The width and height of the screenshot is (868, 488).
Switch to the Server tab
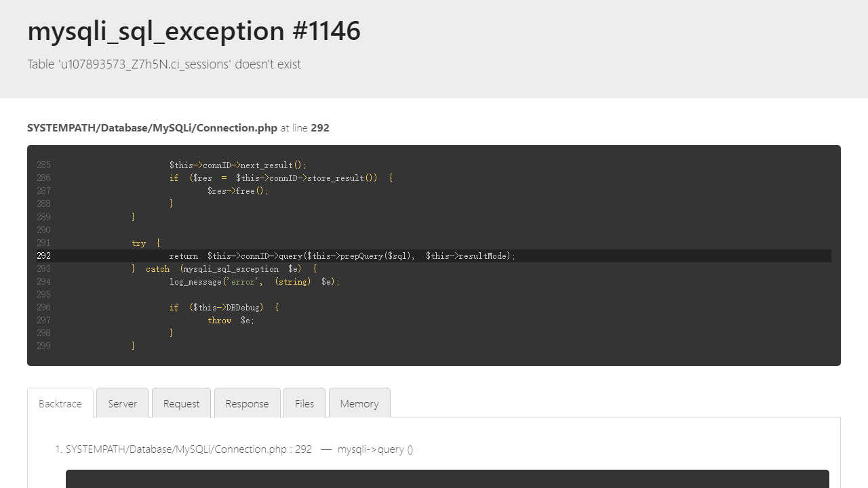122,403
